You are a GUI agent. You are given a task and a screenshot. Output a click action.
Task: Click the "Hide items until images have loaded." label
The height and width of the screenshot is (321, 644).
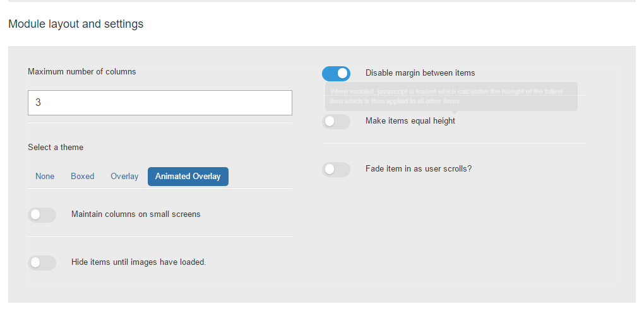click(x=139, y=262)
